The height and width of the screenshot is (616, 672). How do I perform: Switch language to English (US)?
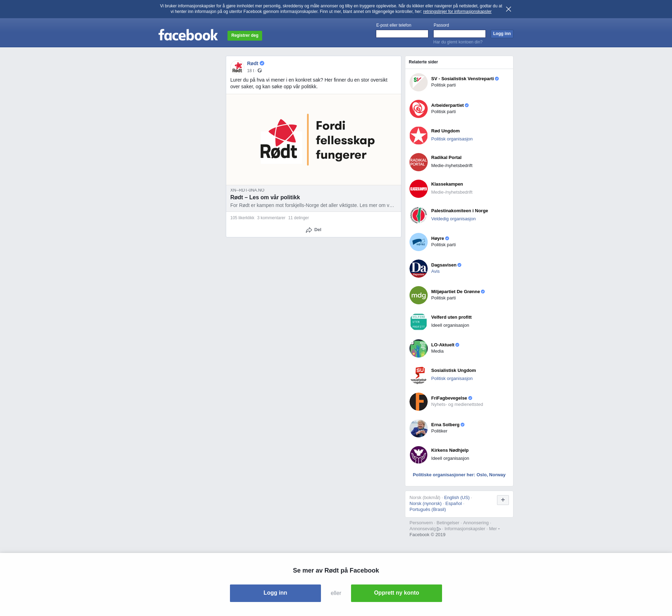(x=457, y=498)
